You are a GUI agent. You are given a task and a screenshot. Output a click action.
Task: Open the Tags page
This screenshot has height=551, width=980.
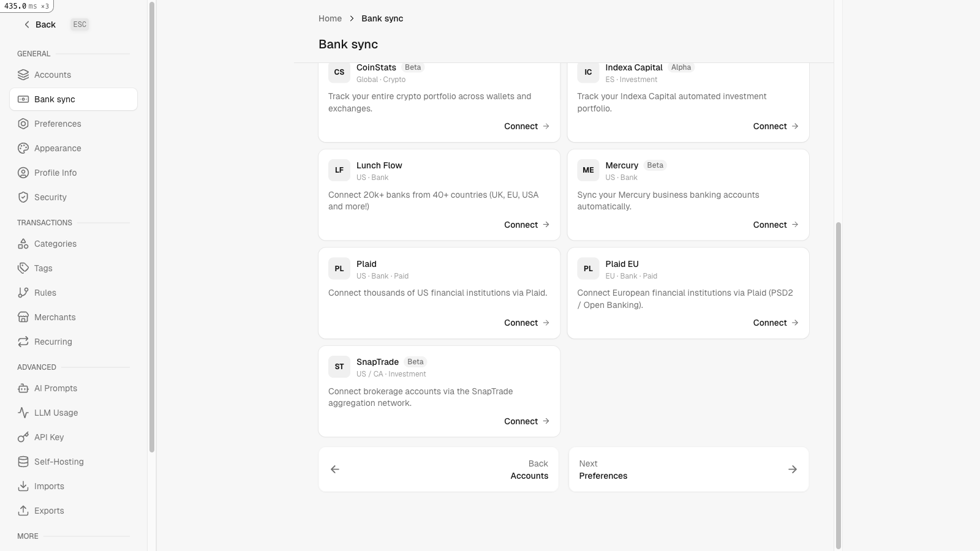(x=73, y=268)
